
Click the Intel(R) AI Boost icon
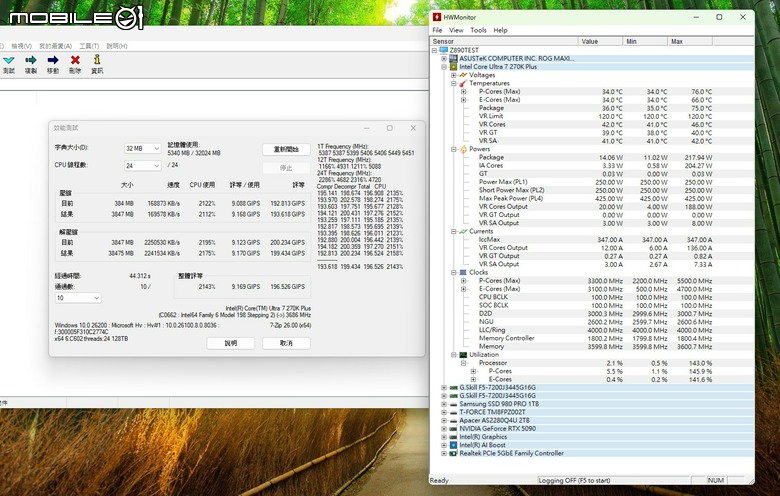(x=453, y=445)
